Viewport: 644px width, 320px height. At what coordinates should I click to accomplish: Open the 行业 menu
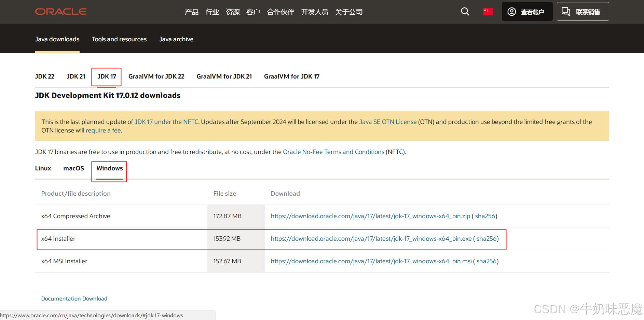212,12
